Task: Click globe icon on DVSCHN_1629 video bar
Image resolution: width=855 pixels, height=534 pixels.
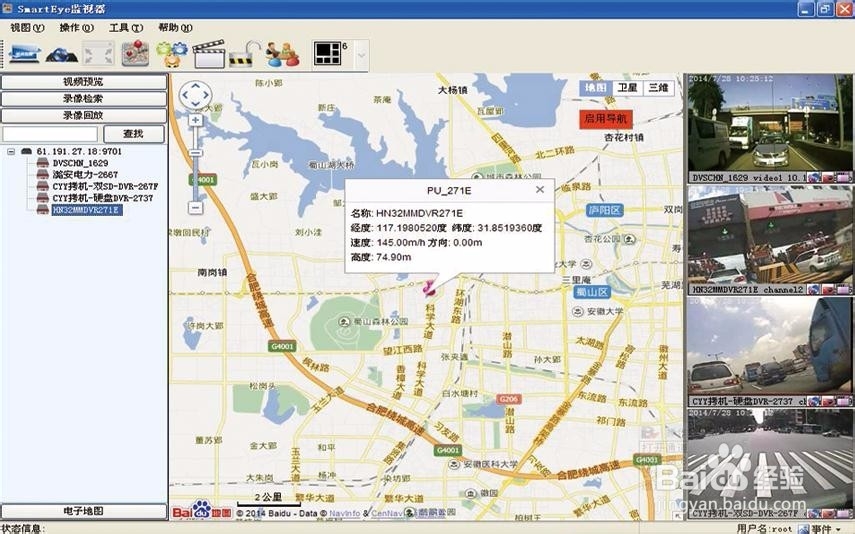Action: (x=814, y=177)
